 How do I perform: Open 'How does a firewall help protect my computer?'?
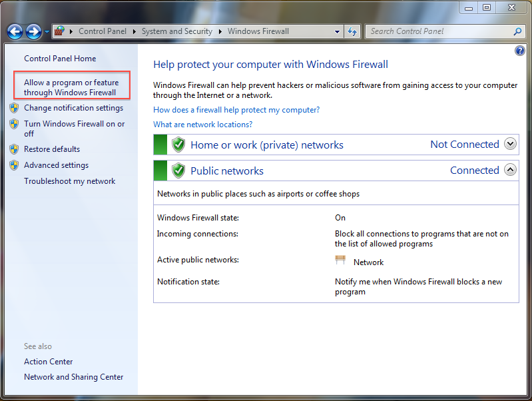(236, 110)
